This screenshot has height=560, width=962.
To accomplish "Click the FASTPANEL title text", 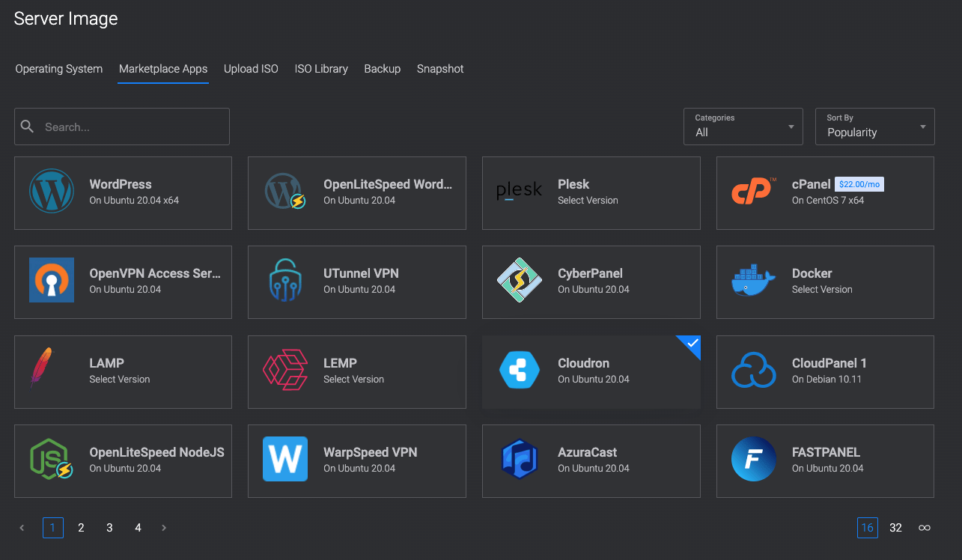I will (826, 452).
